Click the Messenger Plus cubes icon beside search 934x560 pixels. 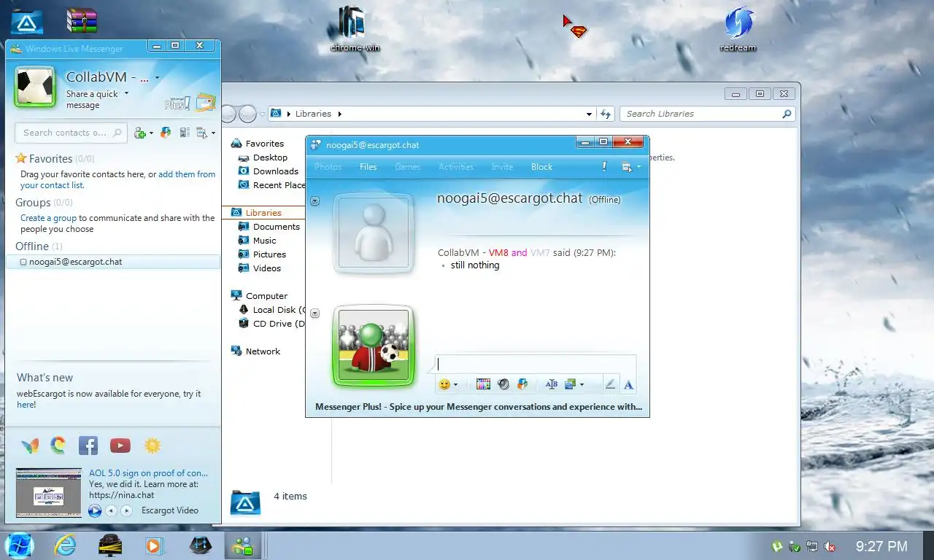[166, 133]
